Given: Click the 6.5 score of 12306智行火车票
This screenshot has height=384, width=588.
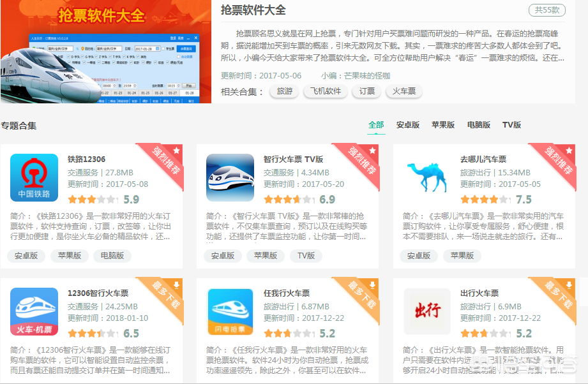Looking at the screenshot, I should click(x=132, y=334).
